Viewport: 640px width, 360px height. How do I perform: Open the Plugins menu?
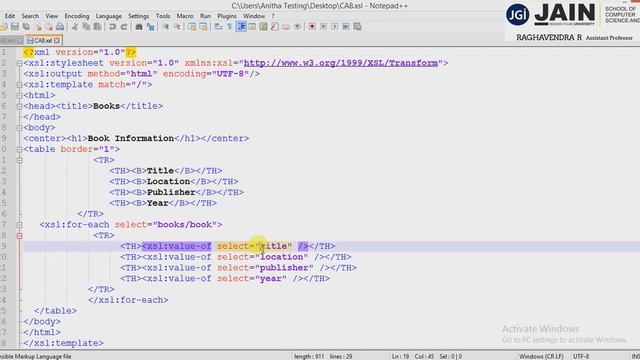tap(227, 16)
